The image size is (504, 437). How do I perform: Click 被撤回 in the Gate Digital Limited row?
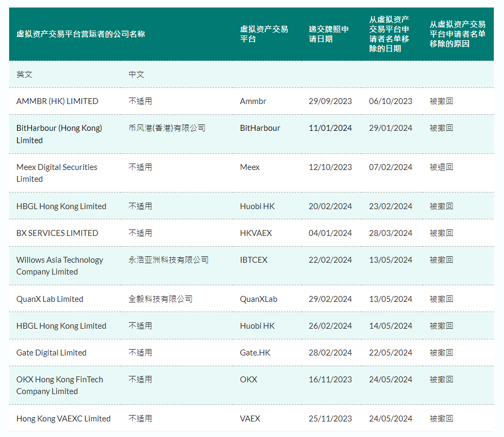[441, 353]
